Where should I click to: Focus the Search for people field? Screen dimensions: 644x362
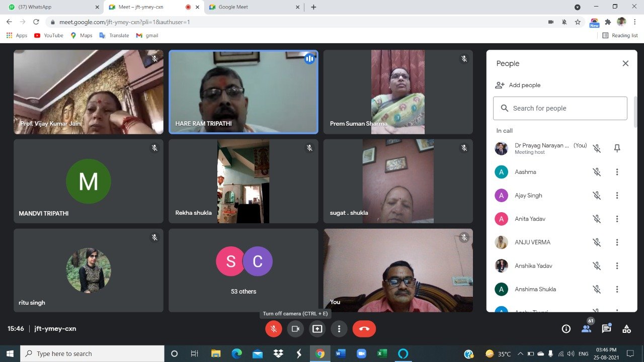(560, 108)
